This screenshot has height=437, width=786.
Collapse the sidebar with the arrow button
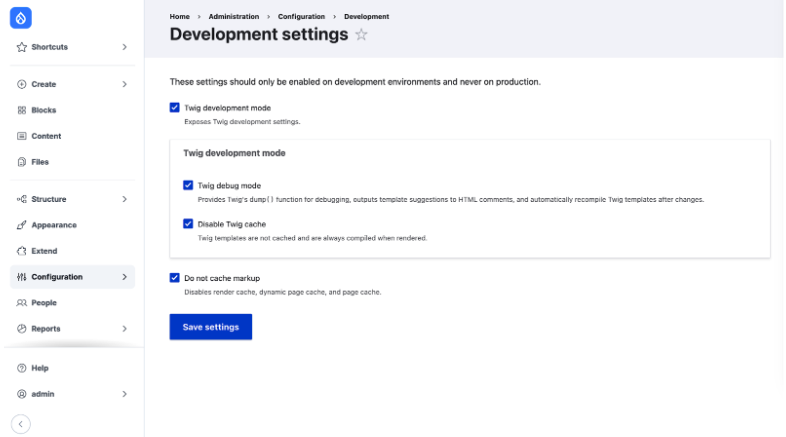tap(21, 424)
